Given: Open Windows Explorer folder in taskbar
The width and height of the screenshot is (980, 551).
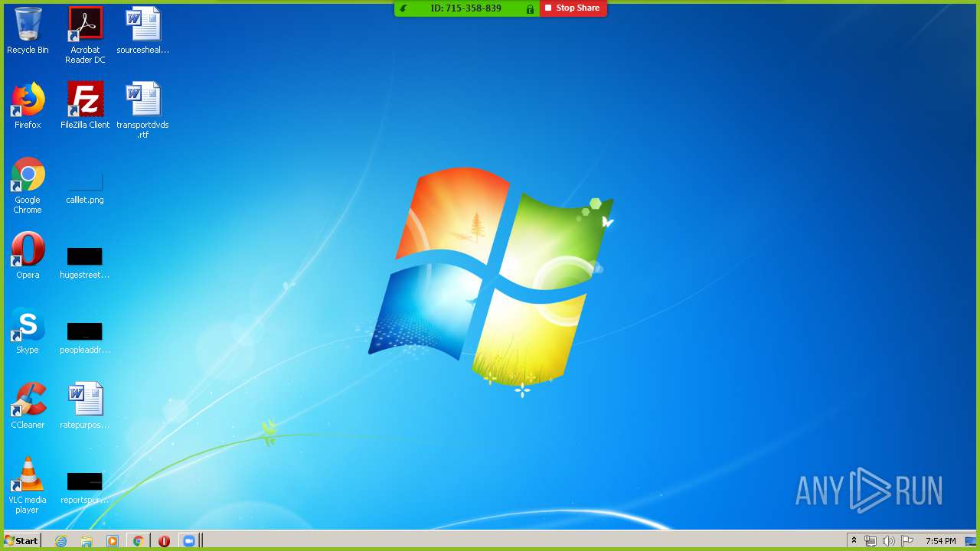Looking at the screenshot, I should pyautogui.click(x=87, y=541).
